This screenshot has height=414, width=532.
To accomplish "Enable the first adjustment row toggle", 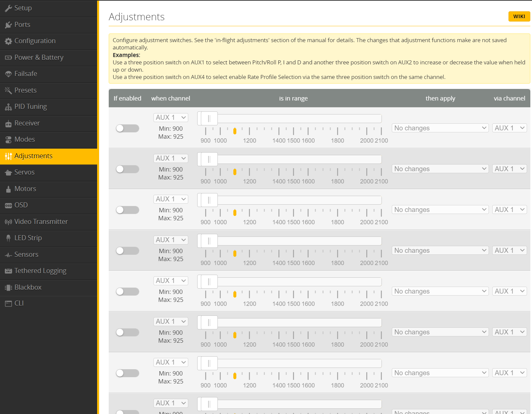I will (127, 128).
